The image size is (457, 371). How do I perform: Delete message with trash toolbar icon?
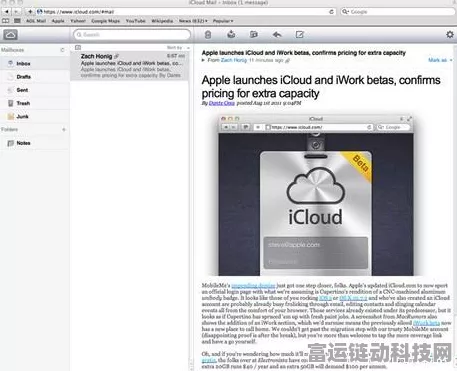coord(208,35)
